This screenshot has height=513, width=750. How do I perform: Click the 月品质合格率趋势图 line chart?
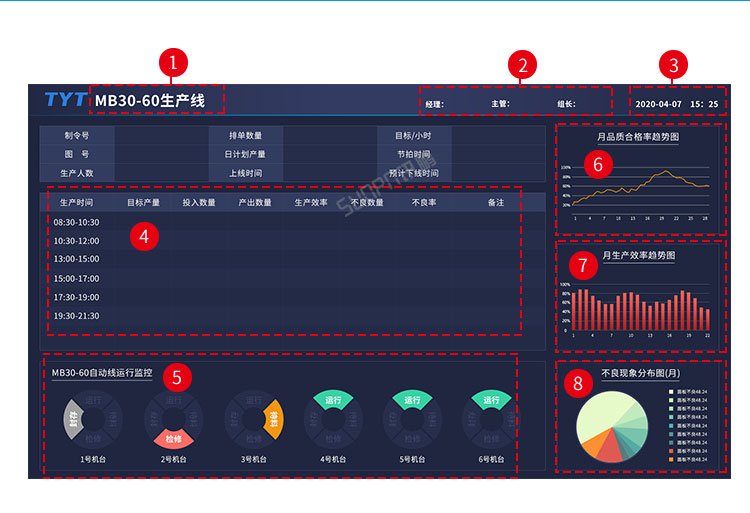click(640, 186)
